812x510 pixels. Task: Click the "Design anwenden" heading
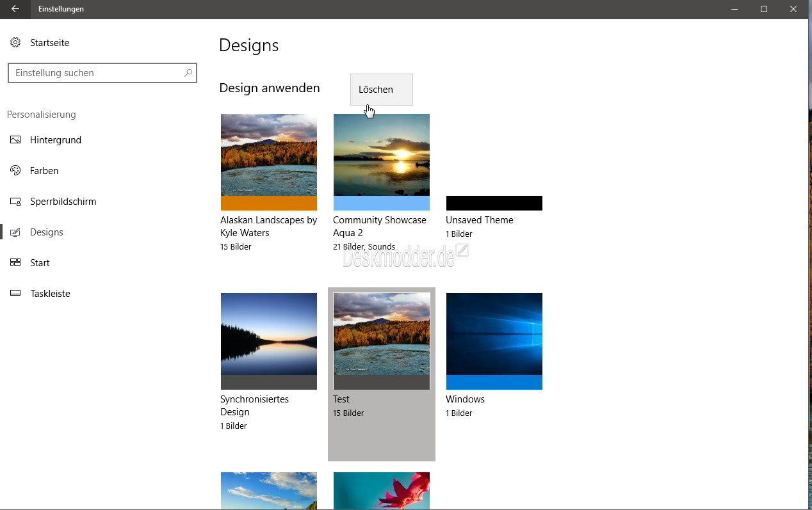coord(270,88)
